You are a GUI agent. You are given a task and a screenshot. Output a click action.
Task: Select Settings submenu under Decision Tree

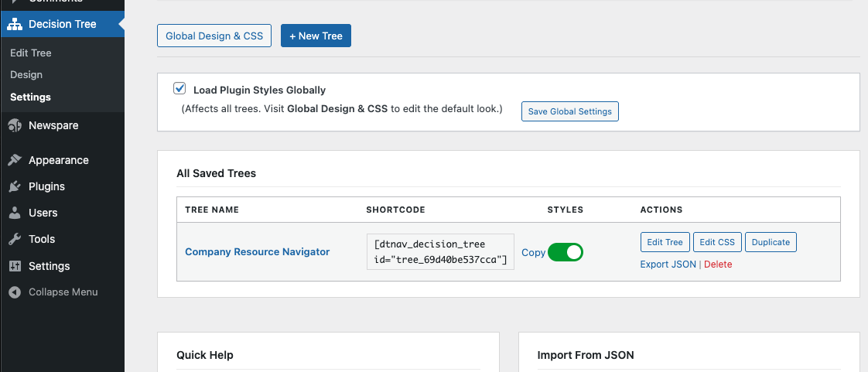pyautogui.click(x=30, y=97)
